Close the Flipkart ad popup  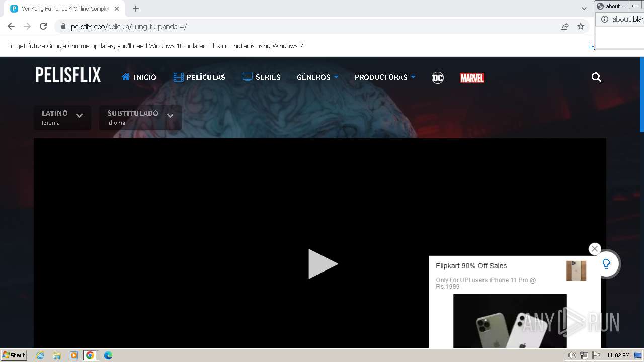595,249
